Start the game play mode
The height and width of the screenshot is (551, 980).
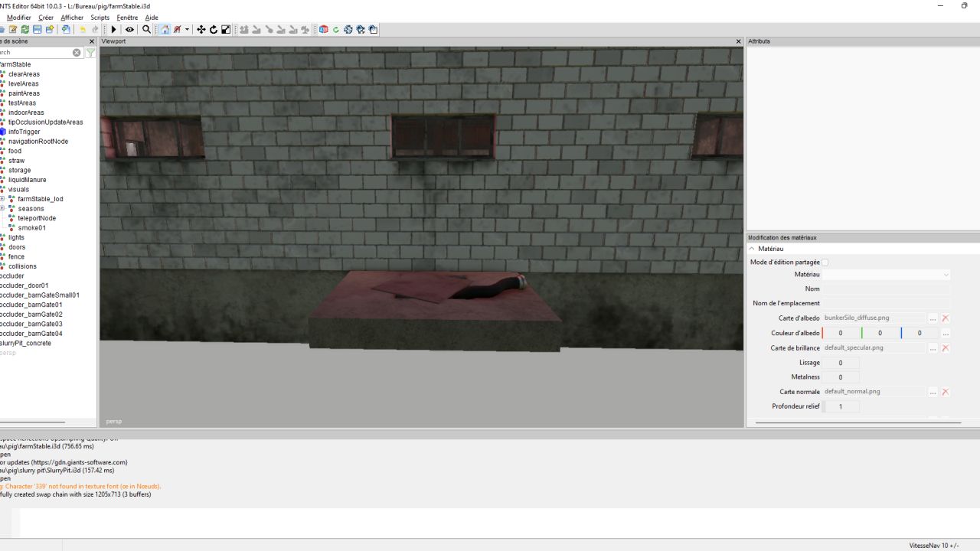(113, 29)
